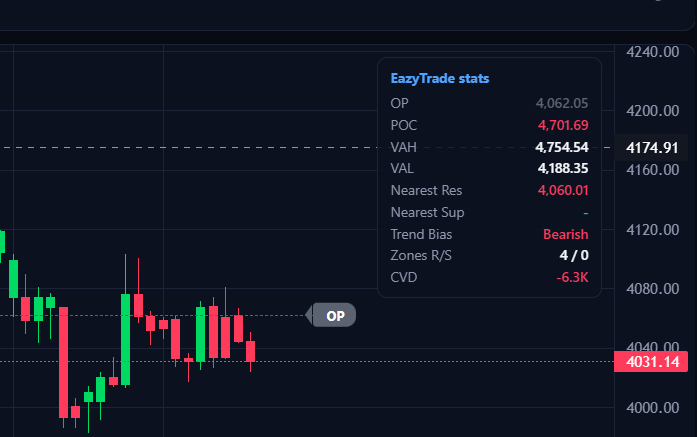The image size is (697, 437).
Task: Select the CVD value -6.3K
Action: [x=573, y=277]
